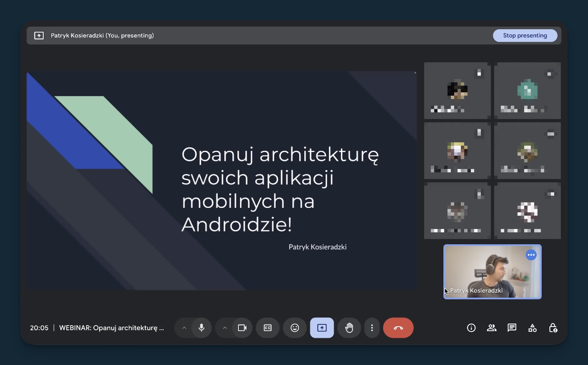This screenshot has height=365, width=588.
Task: Raise your hand
Action: 349,327
